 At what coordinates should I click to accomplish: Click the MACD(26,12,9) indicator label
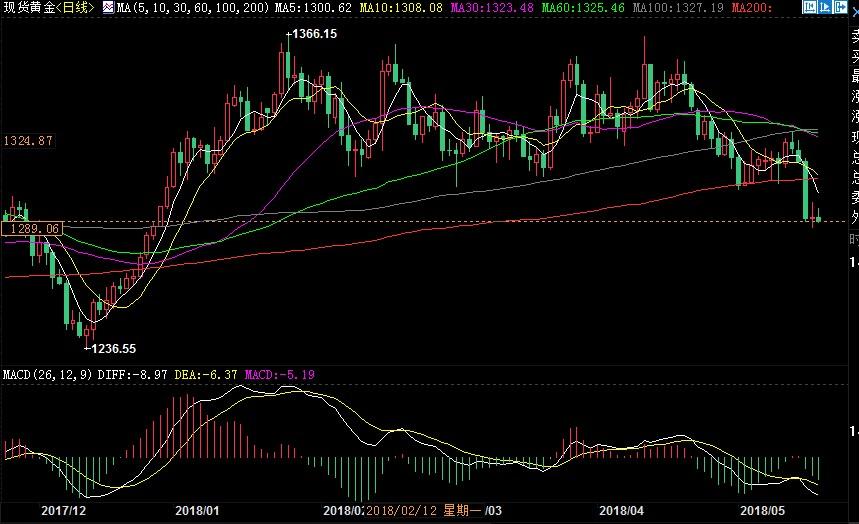click(48, 375)
